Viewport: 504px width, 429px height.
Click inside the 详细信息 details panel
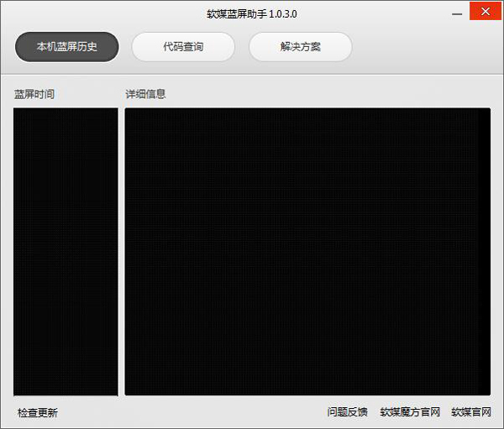(x=307, y=252)
